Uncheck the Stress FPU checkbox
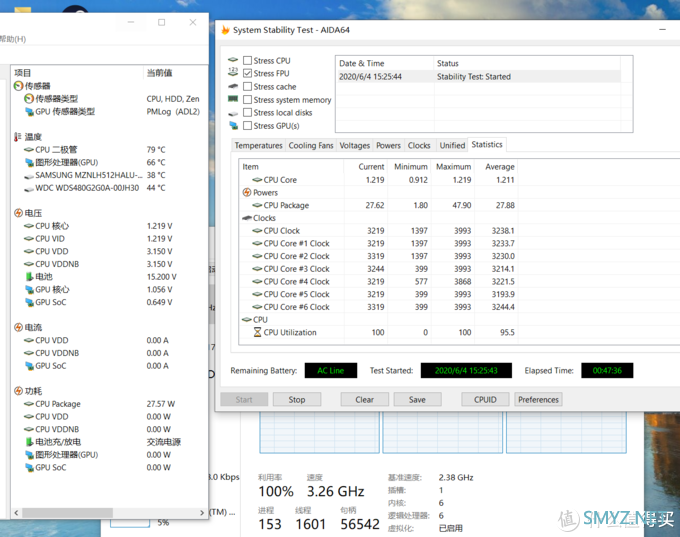 coord(248,73)
